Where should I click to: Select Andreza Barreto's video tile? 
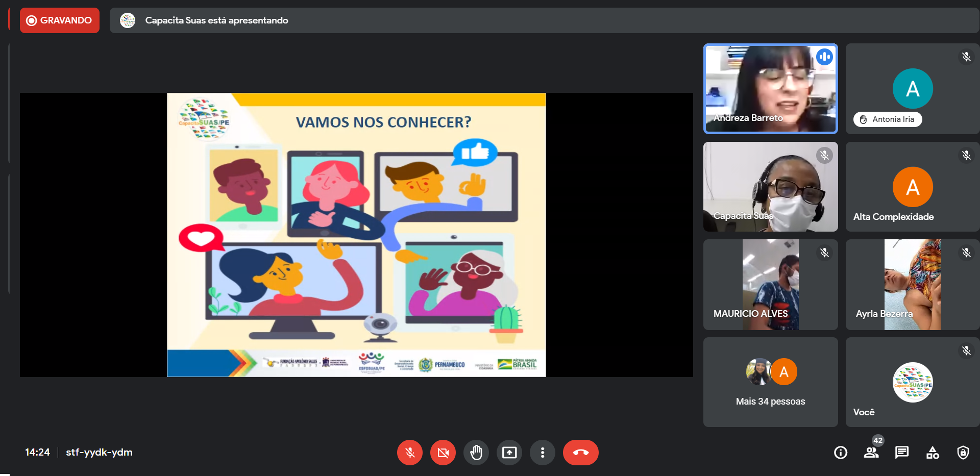pos(770,89)
